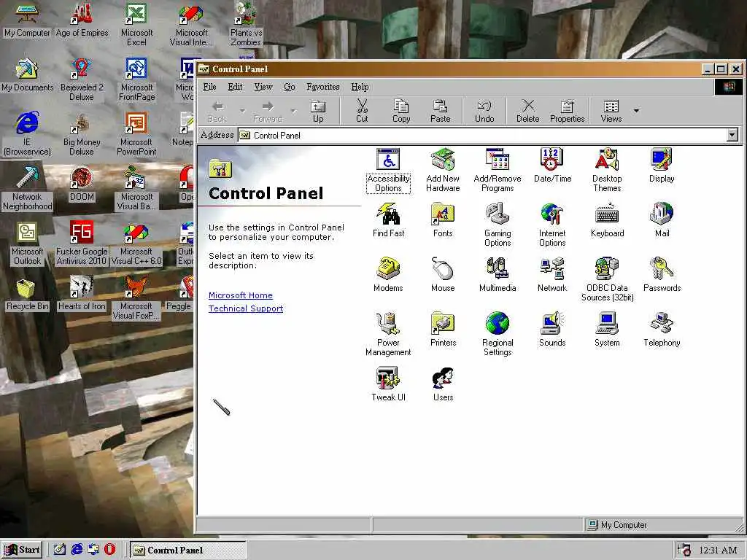747x560 pixels.
Task: Select My Computer desktop icon
Action: (27, 20)
